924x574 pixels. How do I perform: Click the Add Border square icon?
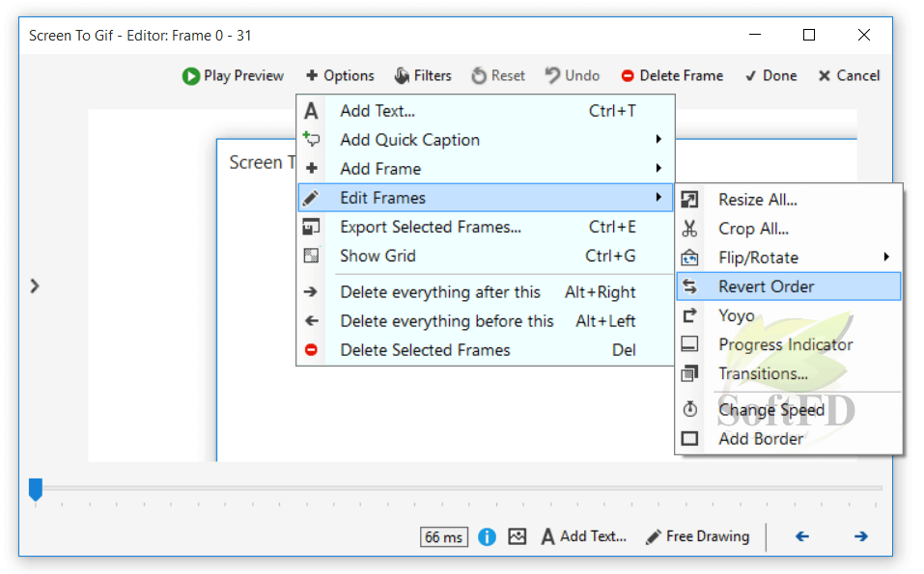point(689,439)
